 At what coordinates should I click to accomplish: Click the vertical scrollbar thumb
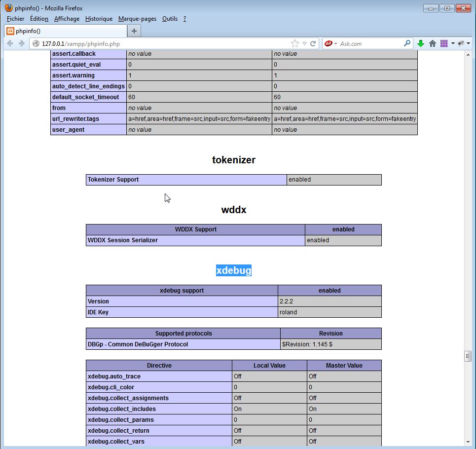[x=468, y=356]
